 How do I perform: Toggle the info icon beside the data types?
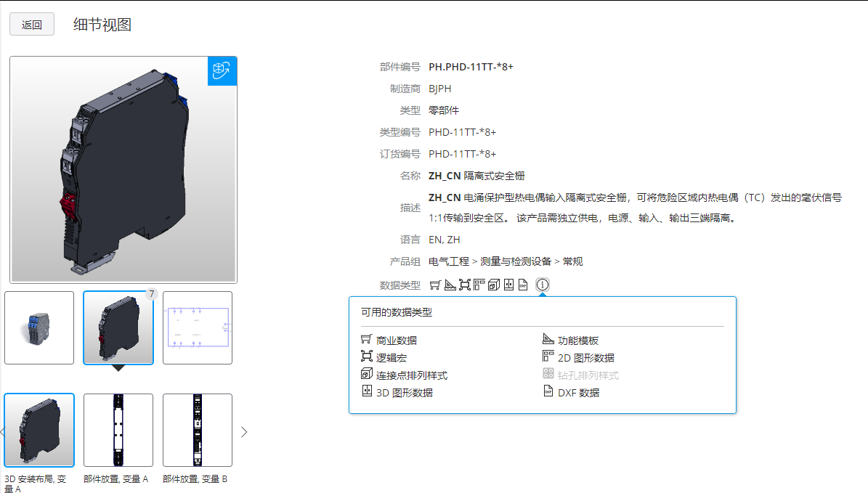click(x=543, y=285)
